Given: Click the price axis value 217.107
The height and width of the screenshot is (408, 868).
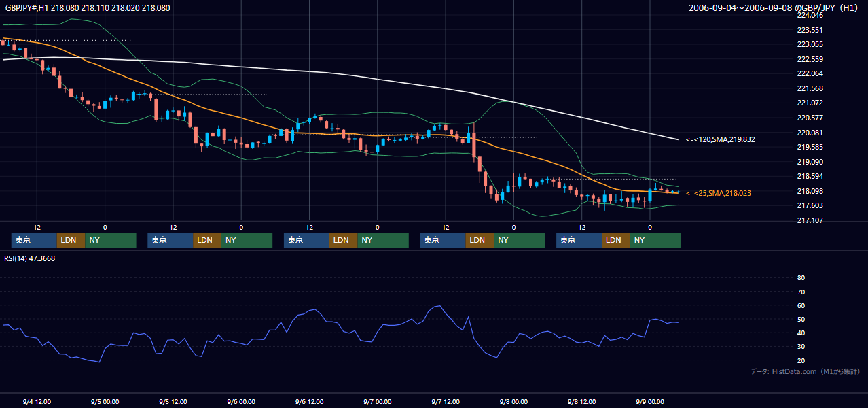Looking at the screenshot, I should click(810, 220).
